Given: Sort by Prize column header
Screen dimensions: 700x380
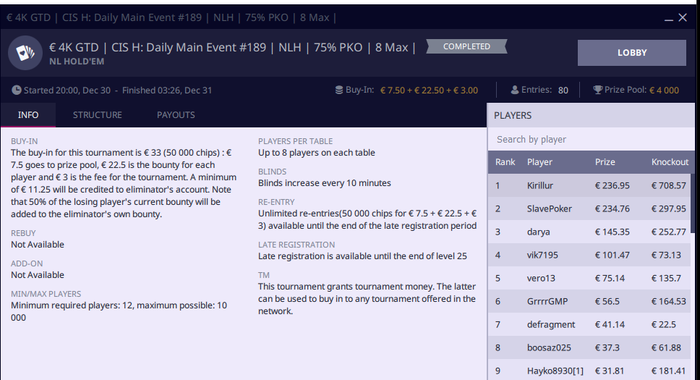Looking at the screenshot, I should 605,162.
